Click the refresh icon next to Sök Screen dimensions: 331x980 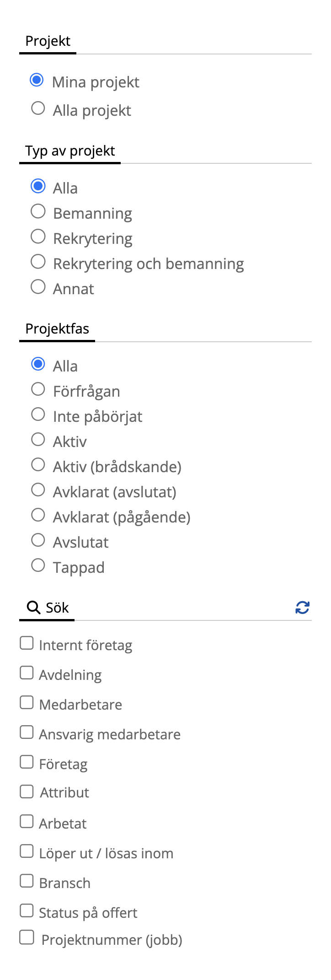coord(302,608)
